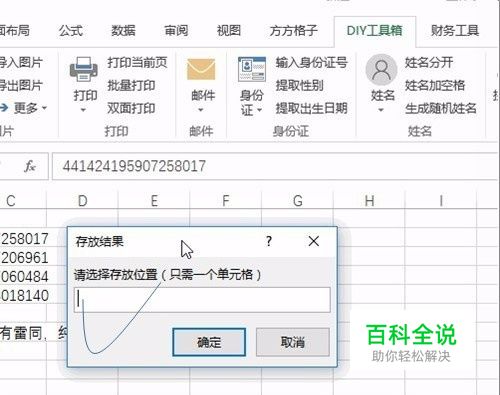Expand the 打印 dropdown arrow
This screenshot has width=500, height=395.
[x=83, y=110]
